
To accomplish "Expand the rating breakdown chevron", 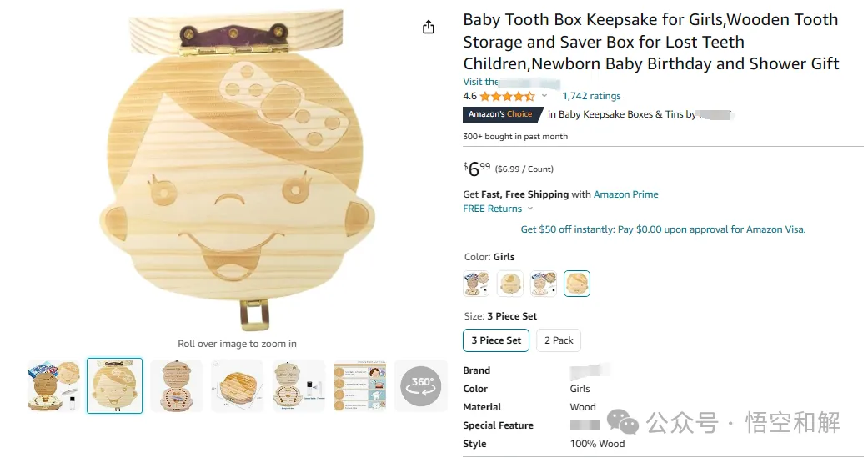I will (544, 97).
